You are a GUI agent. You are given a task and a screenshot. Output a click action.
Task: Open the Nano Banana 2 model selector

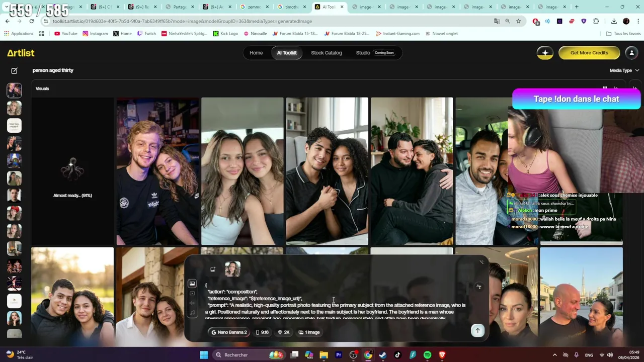[229, 332]
